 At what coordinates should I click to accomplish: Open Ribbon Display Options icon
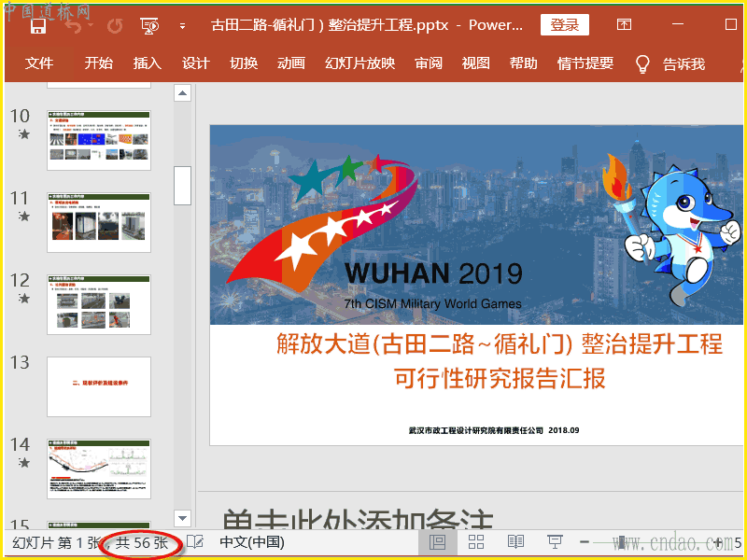[624, 25]
